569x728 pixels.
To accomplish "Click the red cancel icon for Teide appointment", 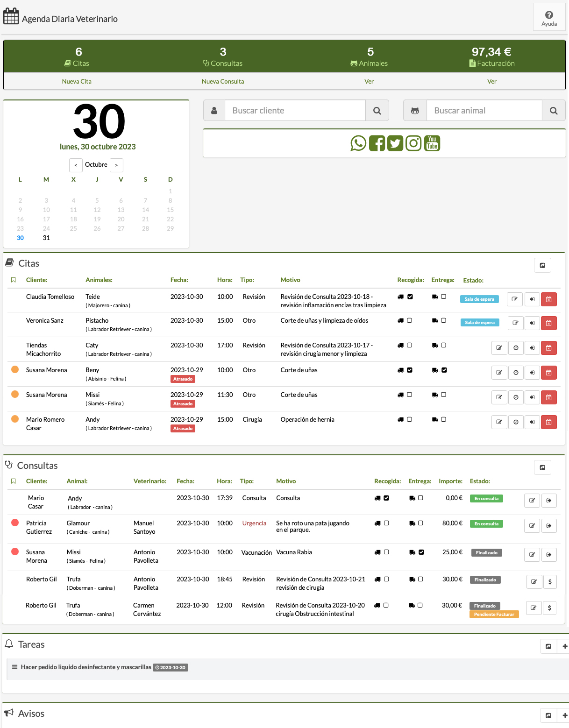I will [x=548, y=299].
